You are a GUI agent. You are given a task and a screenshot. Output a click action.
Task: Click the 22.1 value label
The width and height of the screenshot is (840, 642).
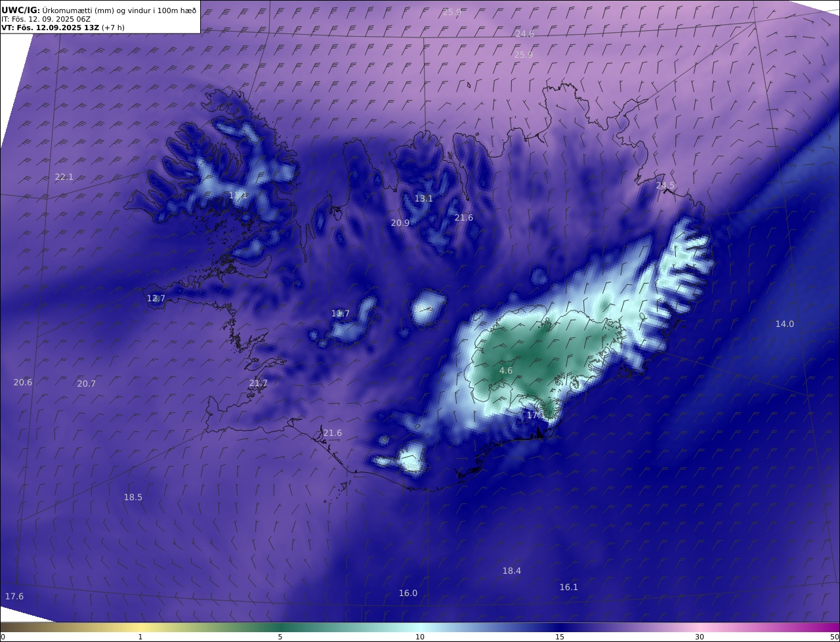tap(64, 177)
